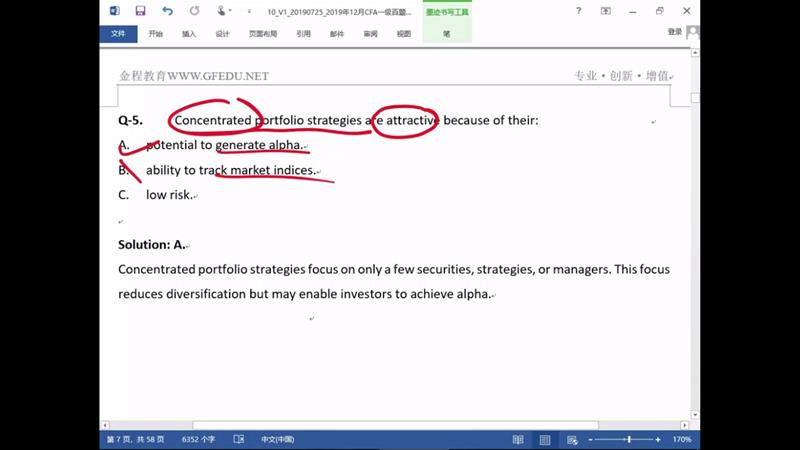Switch to Web Layout view icon
The height and width of the screenshot is (450, 800).
tap(572, 439)
